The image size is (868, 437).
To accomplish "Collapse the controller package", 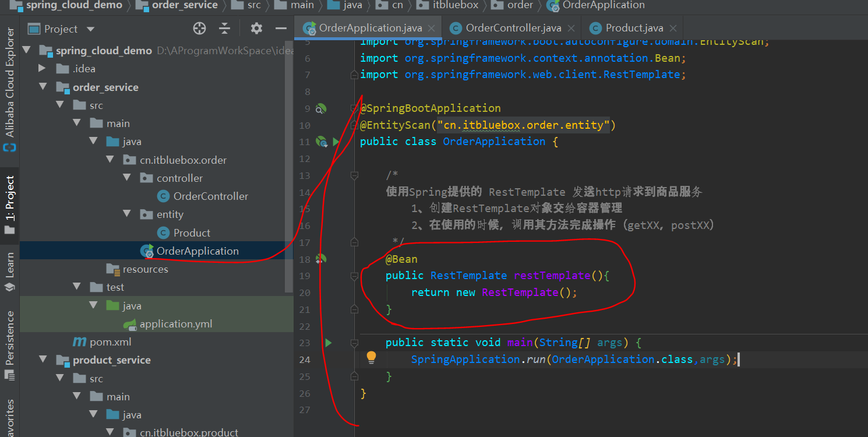I will pos(127,178).
